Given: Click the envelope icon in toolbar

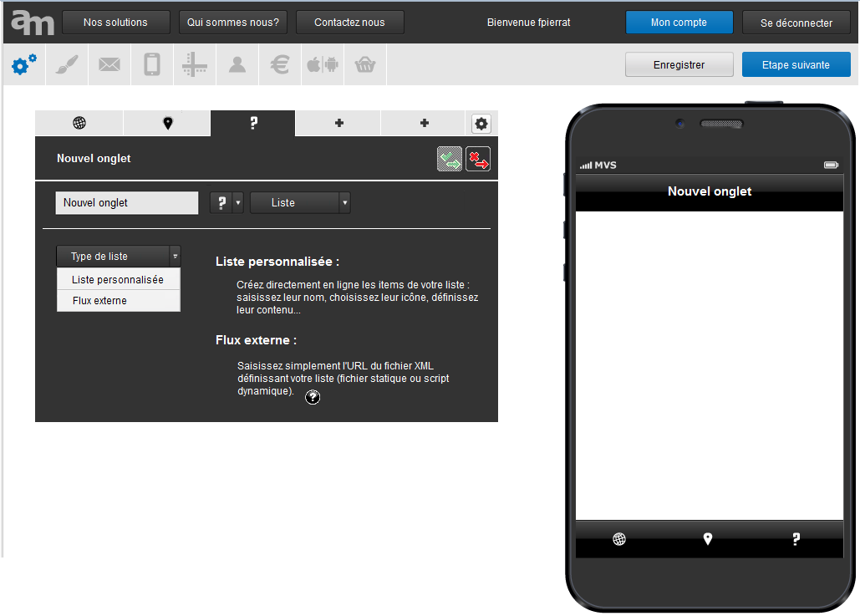Looking at the screenshot, I should (x=109, y=64).
